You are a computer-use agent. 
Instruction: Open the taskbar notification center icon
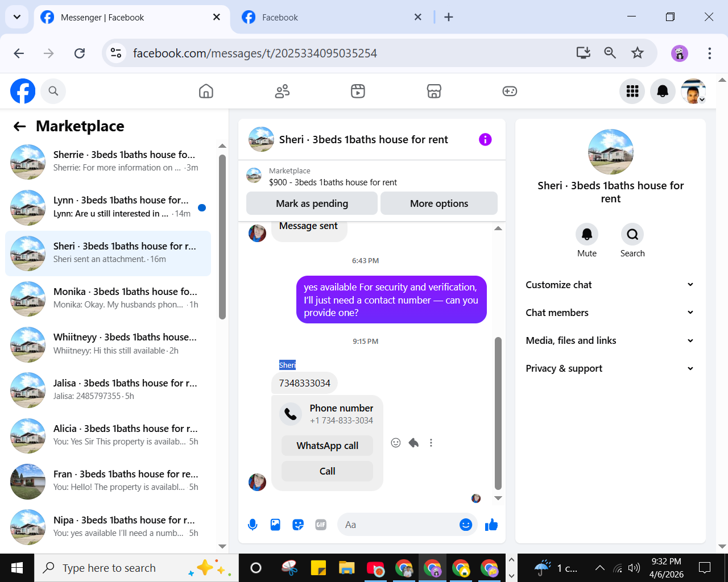[x=705, y=568]
